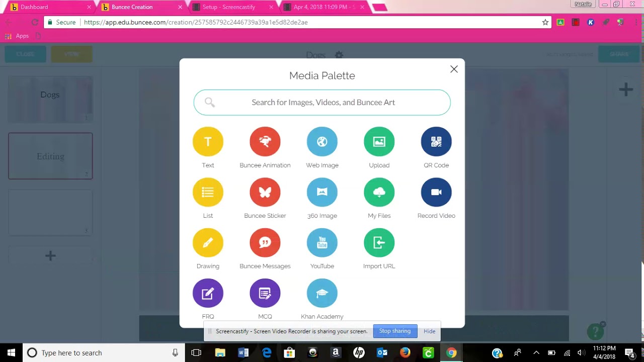Select the FRQ question icon
The image size is (644, 362).
(x=208, y=293)
